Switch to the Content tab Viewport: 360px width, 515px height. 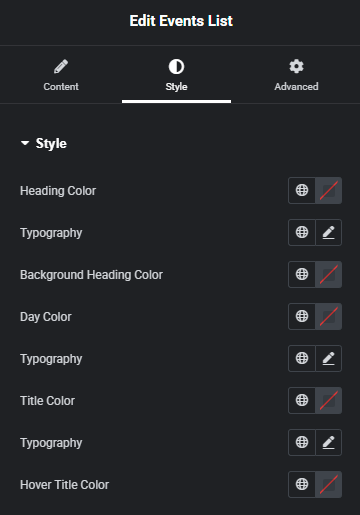[x=61, y=75]
